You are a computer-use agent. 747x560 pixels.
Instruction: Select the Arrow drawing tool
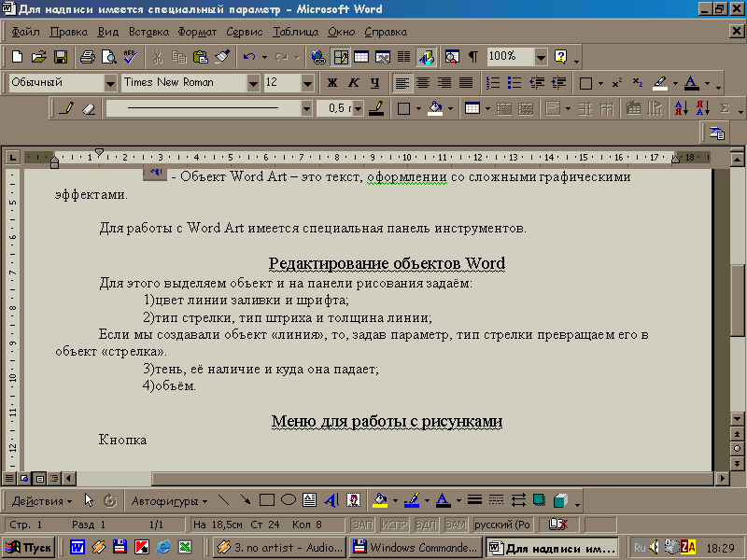[246, 500]
